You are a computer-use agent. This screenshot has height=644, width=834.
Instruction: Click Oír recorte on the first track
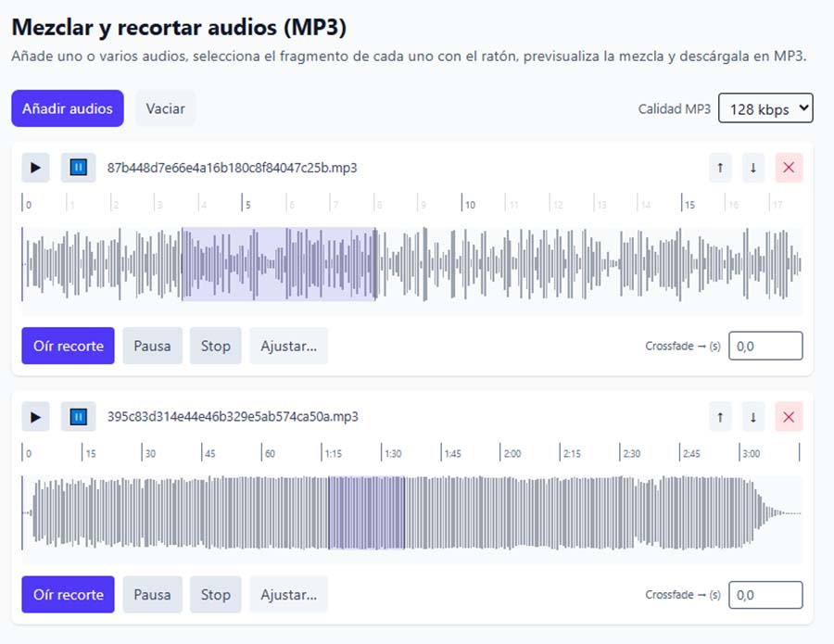point(68,346)
